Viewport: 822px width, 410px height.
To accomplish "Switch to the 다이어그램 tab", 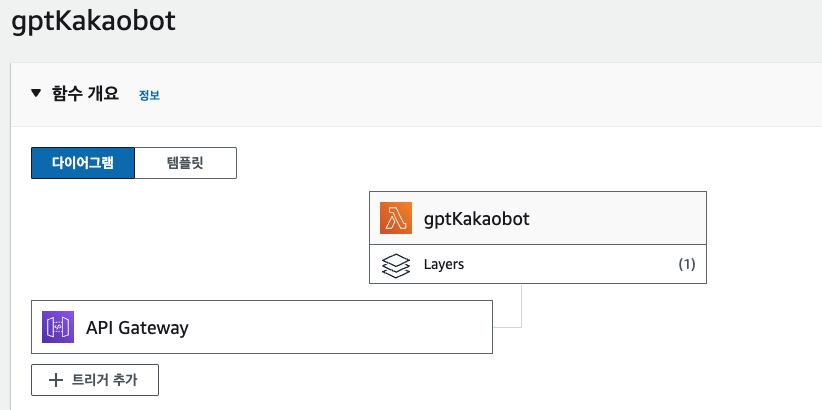I will (83, 163).
